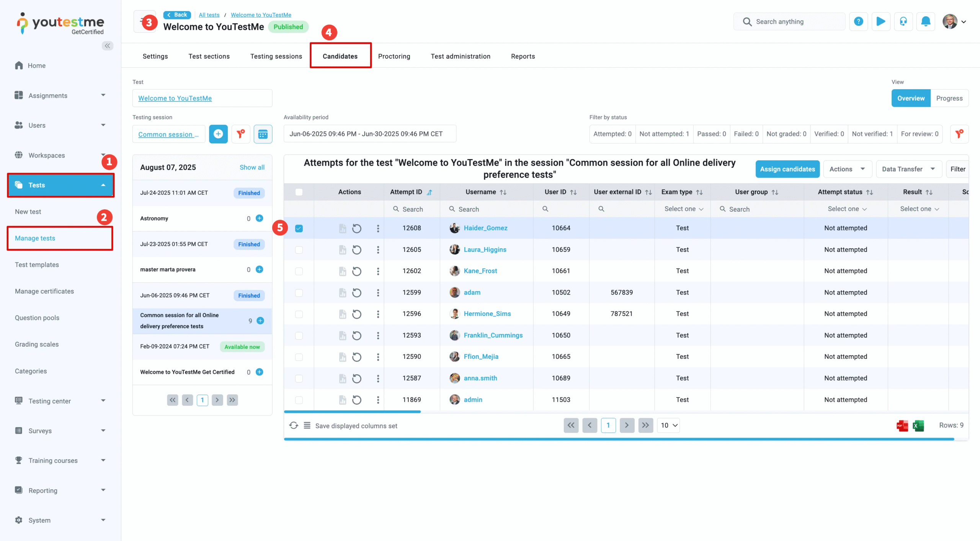Image resolution: width=980 pixels, height=541 pixels.
Task: Click plus icon next to Astronomy session
Action: (x=260, y=218)
